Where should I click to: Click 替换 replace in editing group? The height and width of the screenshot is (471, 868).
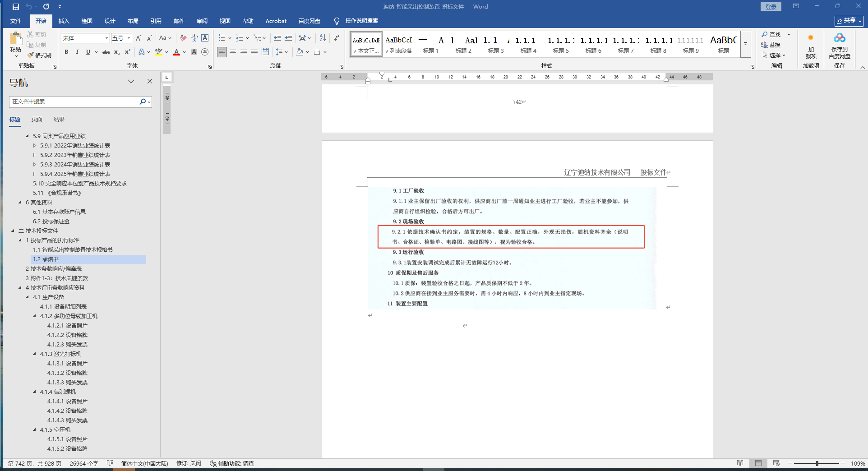771,45
